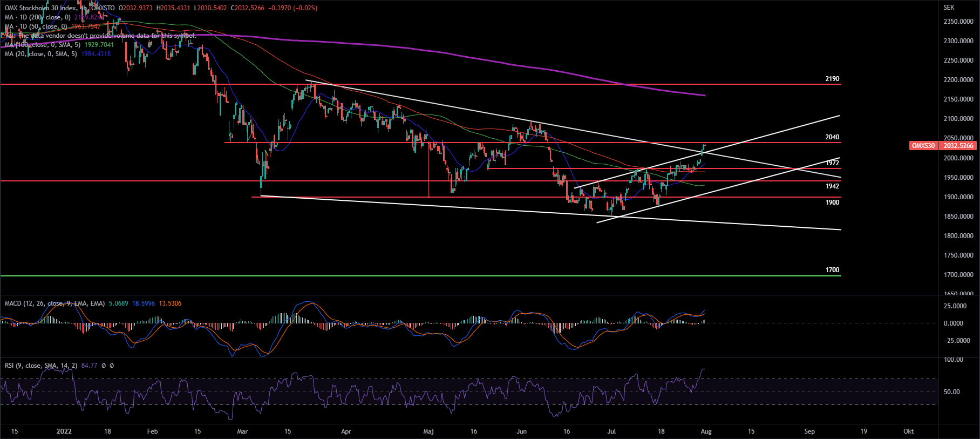This screenshot has height=439, width=980.
Task: Click the RSI value 84.77 in legend
Action: tap(89, 366)
